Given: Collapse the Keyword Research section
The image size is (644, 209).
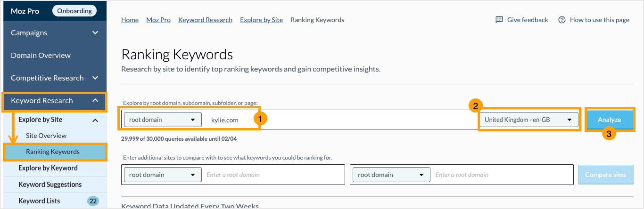Looking at the screenshot, I should (95, 101).
